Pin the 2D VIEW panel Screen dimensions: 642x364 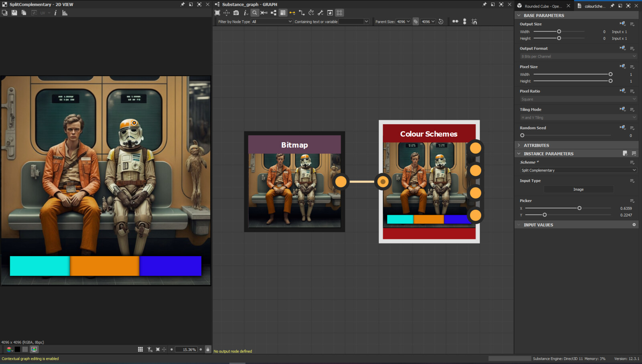(183, 4)
